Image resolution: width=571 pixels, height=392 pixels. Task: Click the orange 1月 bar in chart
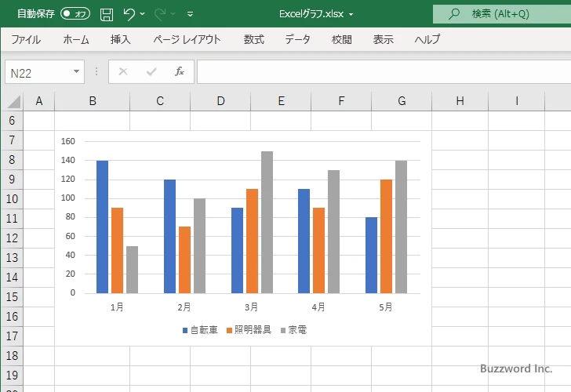click(x=118, y=250)
